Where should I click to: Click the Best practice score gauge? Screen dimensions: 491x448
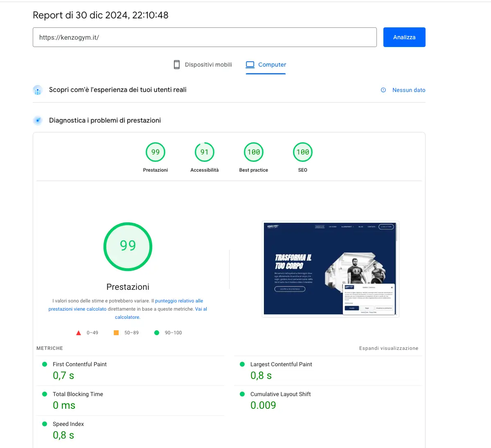[x=253, y=152]
